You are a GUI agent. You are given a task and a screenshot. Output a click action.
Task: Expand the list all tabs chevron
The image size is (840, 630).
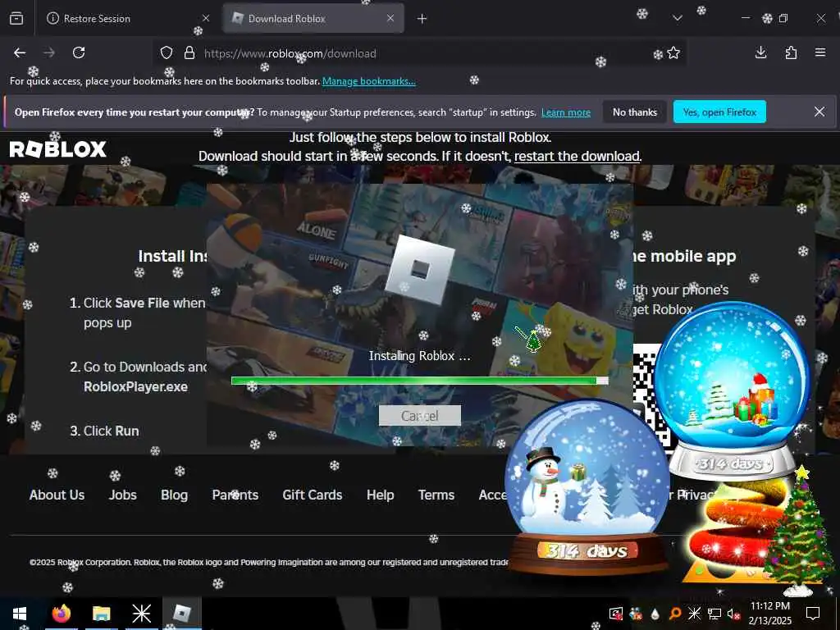click(677, 18)
